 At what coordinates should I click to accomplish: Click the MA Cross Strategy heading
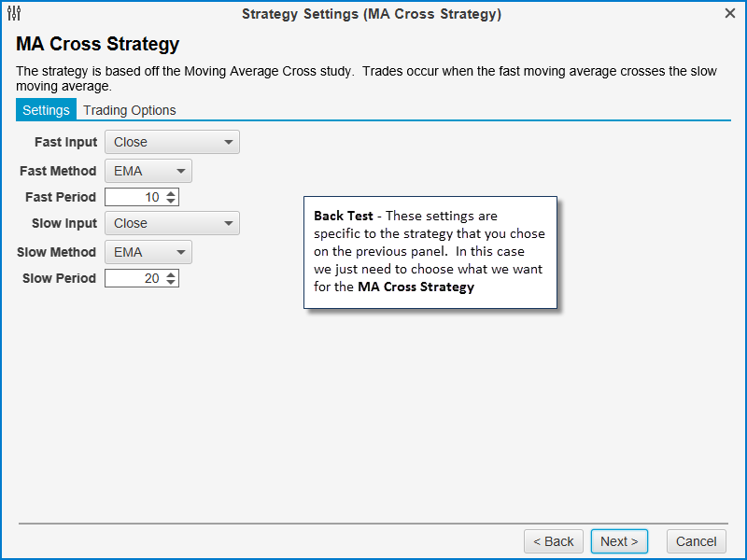click(97, 45)
